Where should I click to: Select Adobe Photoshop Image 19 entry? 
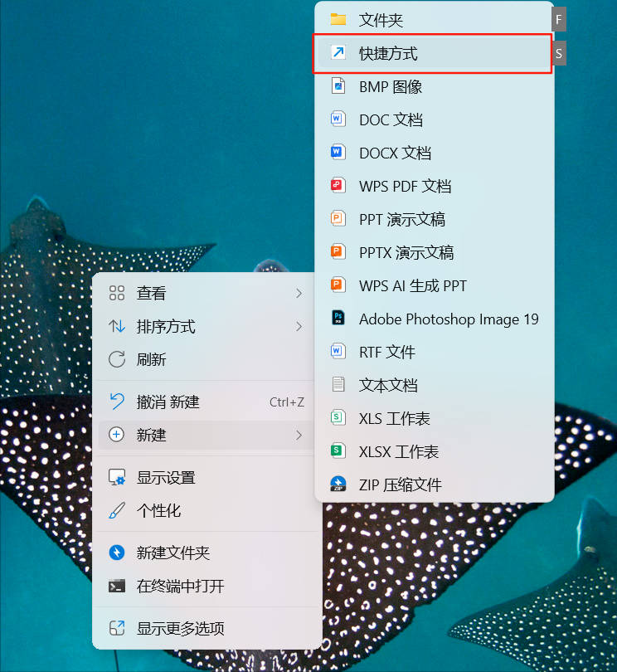tap(434, 319)
